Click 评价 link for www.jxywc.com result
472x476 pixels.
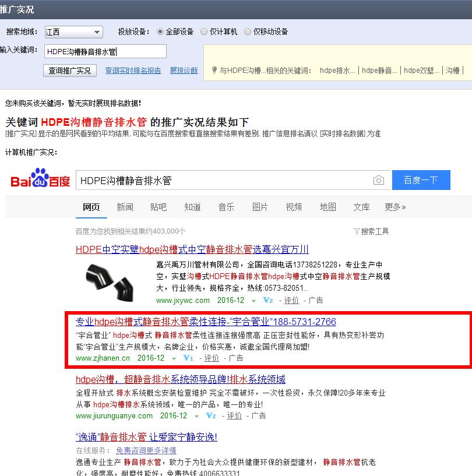[x=291, y=300]
